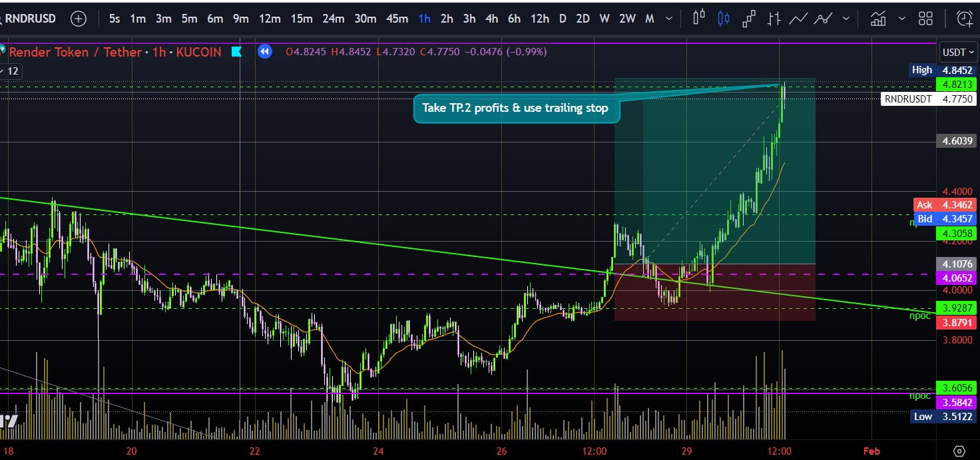Switch to the 9m timeframe

pos(241,19)
